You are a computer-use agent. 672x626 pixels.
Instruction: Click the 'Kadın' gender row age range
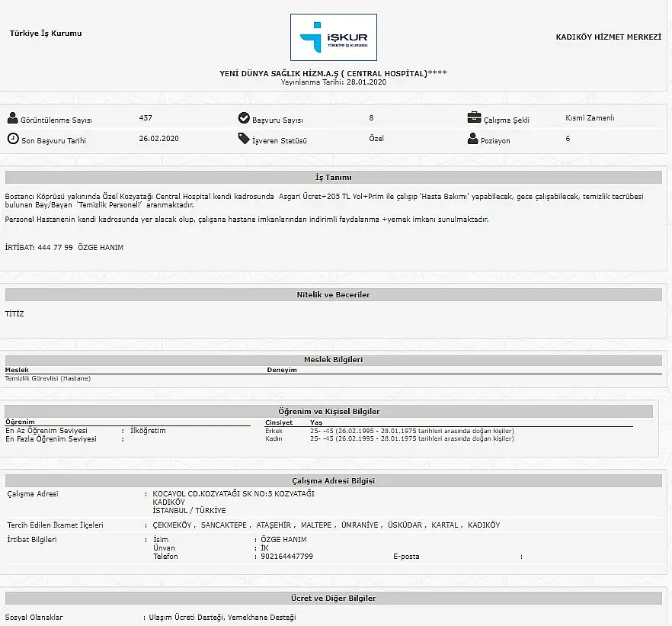pyautogui.click(x=412, y=438)
